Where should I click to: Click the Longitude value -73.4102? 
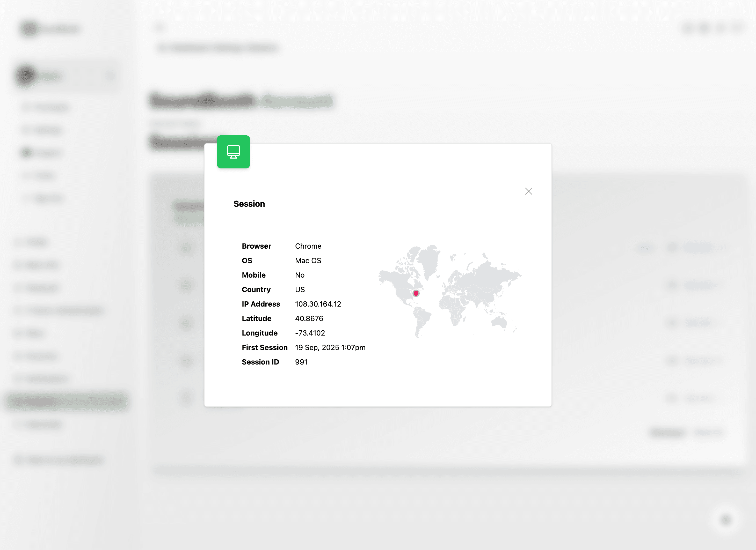point(310,333)
